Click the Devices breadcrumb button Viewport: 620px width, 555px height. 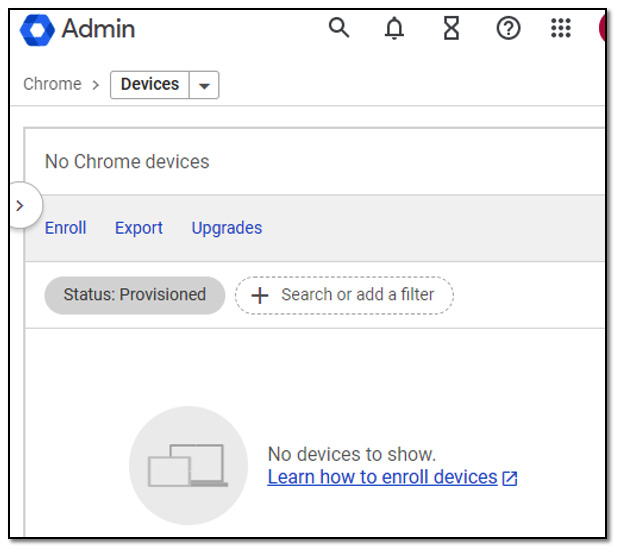150,85
